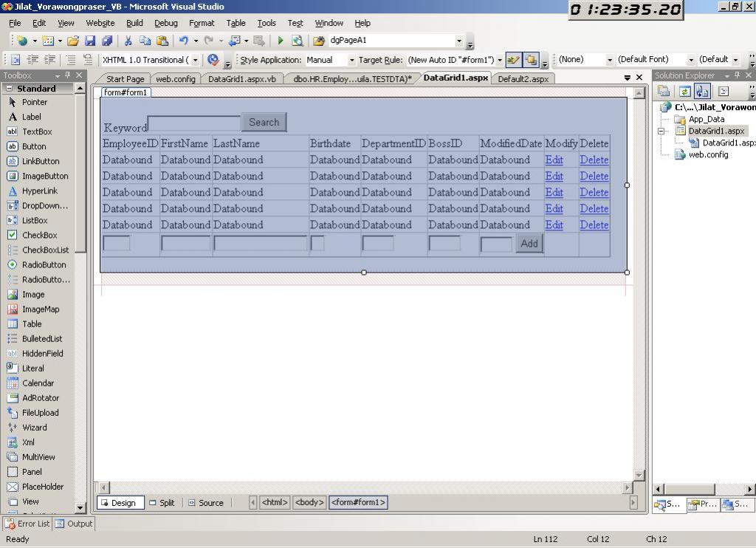
Task: Click Refresh icon in Solution Explorer
Action: (684, 92)
